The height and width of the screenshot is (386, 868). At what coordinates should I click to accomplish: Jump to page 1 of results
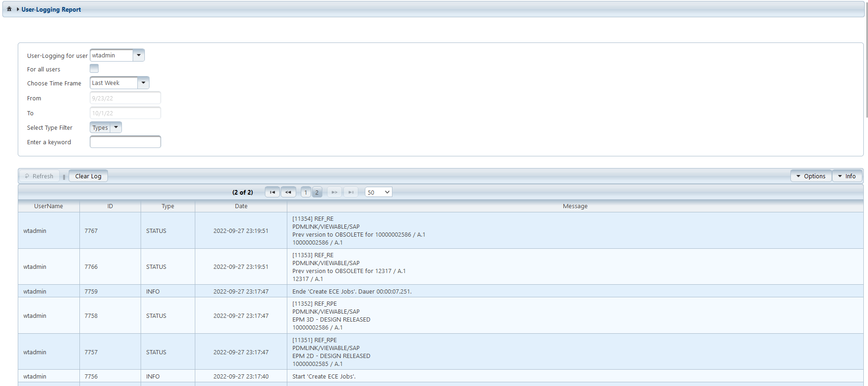coord(306,192)
